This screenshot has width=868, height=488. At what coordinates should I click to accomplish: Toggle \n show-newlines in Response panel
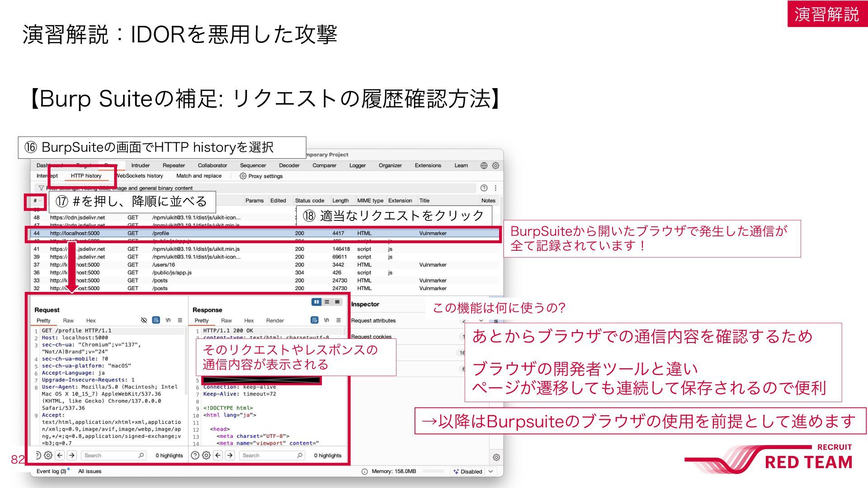pyautogui.click(x=326, y=320)
